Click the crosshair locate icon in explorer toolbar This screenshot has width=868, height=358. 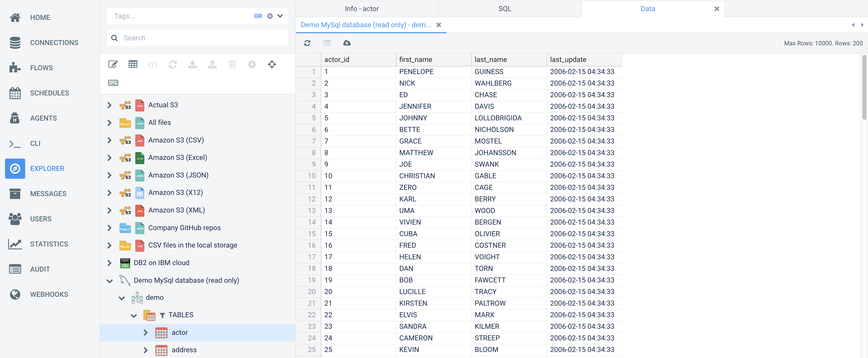[272, 64]
